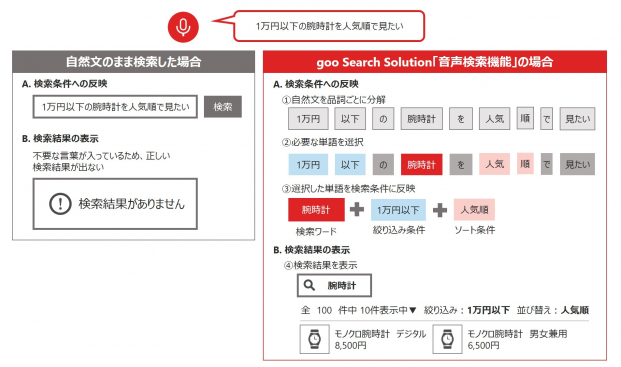This screenshot has height=367, width=621.
Task: Click the gray 検索 button
Action: click(223, 106)
